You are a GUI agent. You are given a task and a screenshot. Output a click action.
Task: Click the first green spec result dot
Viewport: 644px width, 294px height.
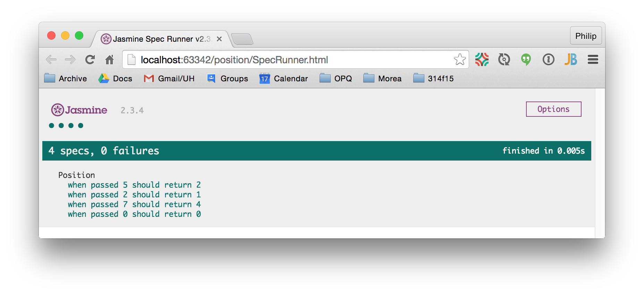click(x=51, y=125)
